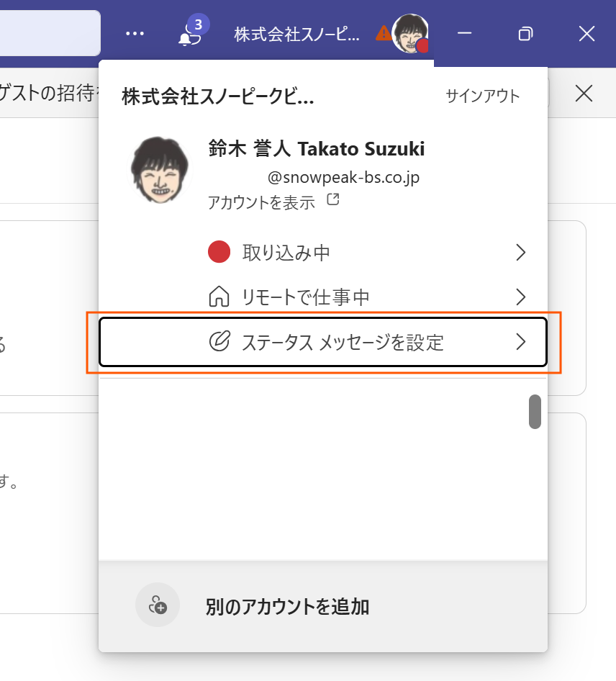
Task: Expand the ステータス メッセージを設定 chevron
Action: (521, 341)
